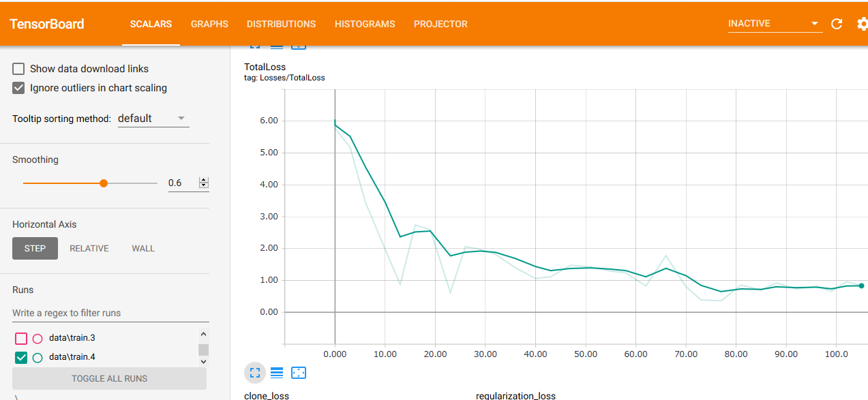868x400 pixels.
Task: Set horizontal axis to RELATIVE
Action: 89,249
